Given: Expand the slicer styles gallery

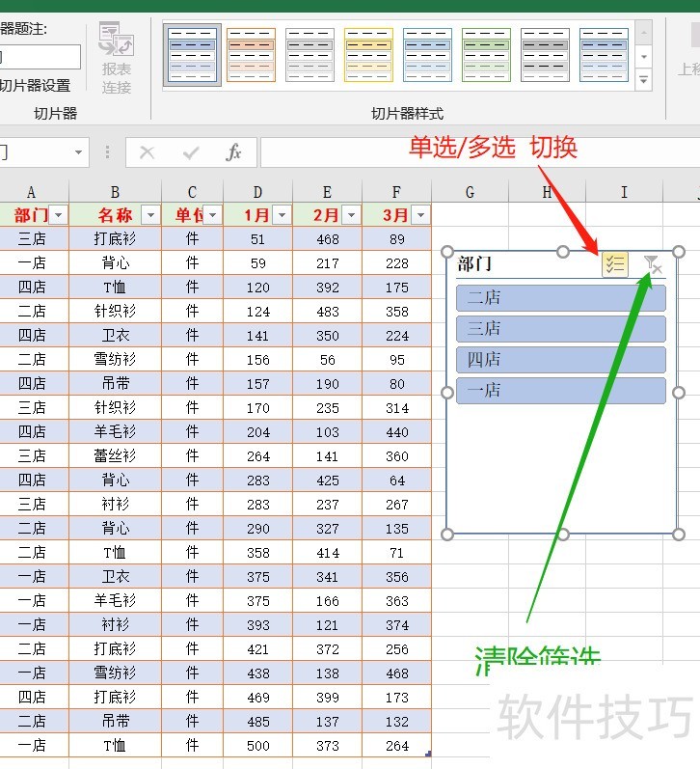Looking at the screenshot, I should click(x=643, y=79).
